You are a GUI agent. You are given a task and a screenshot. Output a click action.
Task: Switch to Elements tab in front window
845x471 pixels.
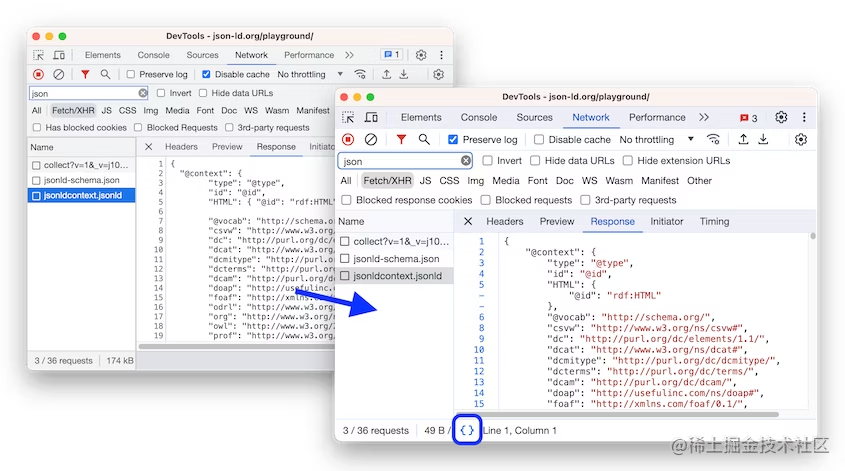pos(421,117)
